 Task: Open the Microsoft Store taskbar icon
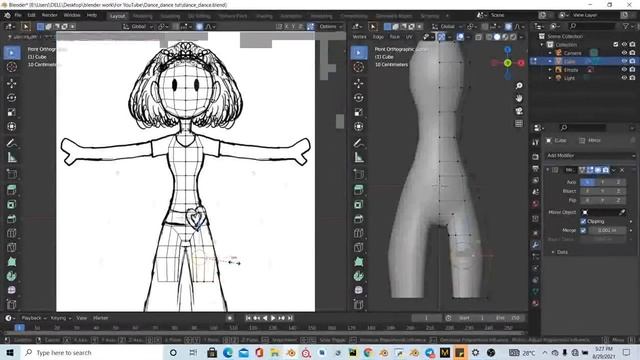[212, 353]
